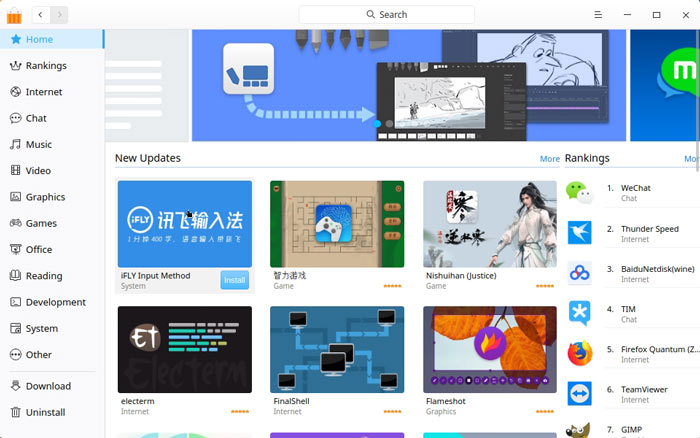Select 'TeamViewer' ranking entry text
700x438 pixels.
644,390
